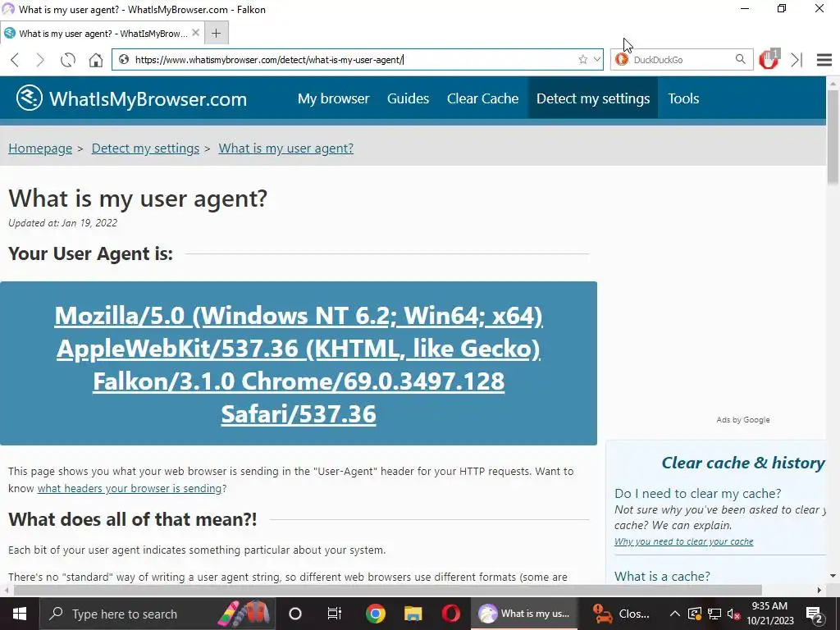Launch Google Chrome from the taskbar
Image resolution: width=840 pixels, height=630 pixels.
click(x=376, y=614)
